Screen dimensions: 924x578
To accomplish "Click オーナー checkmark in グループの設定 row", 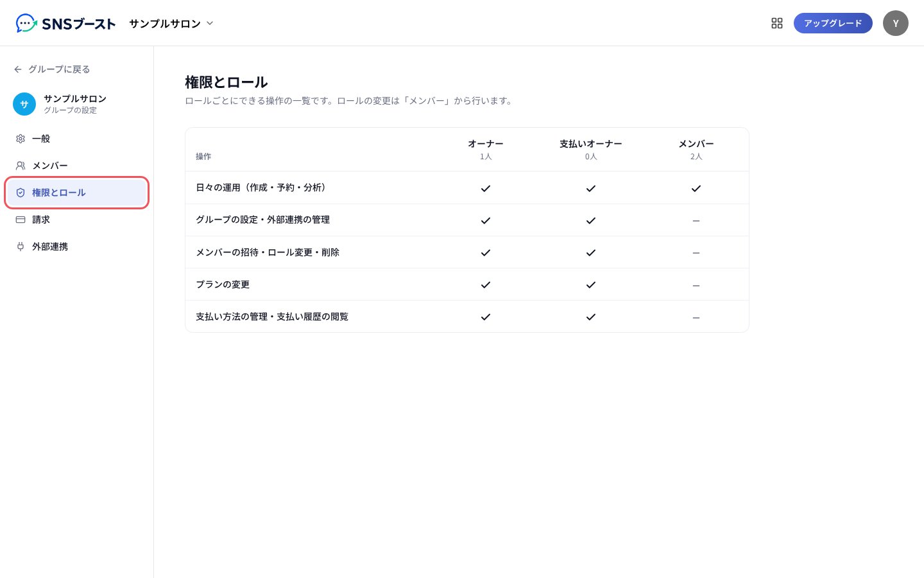I will click(x=486, y=220).
